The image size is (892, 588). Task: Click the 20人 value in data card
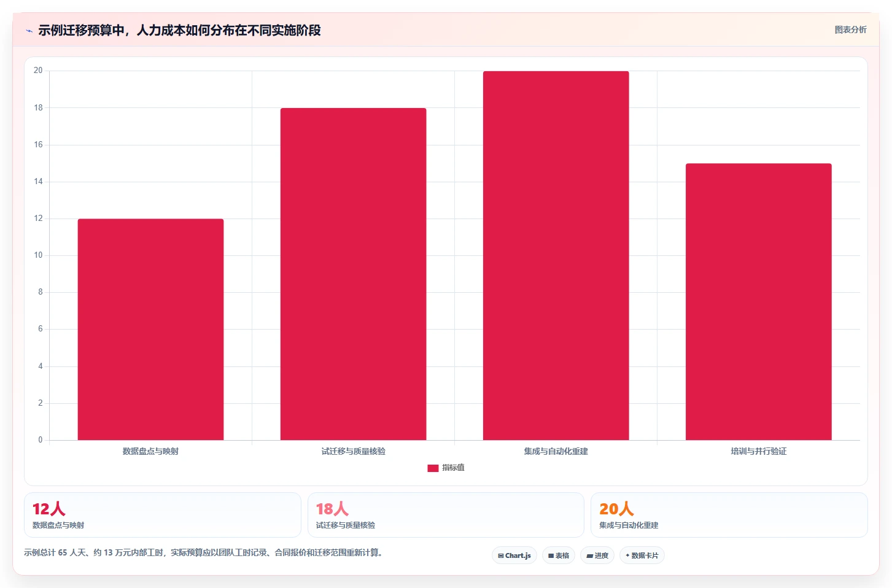point(616,509)
